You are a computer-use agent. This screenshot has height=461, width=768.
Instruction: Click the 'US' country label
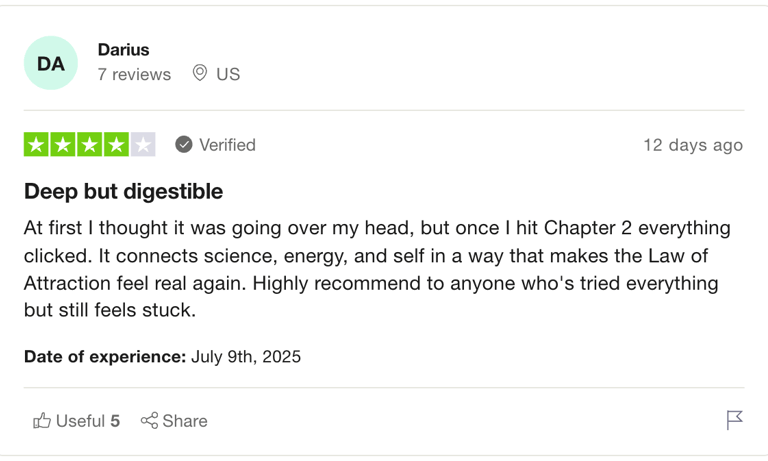(x=228, y=74)
